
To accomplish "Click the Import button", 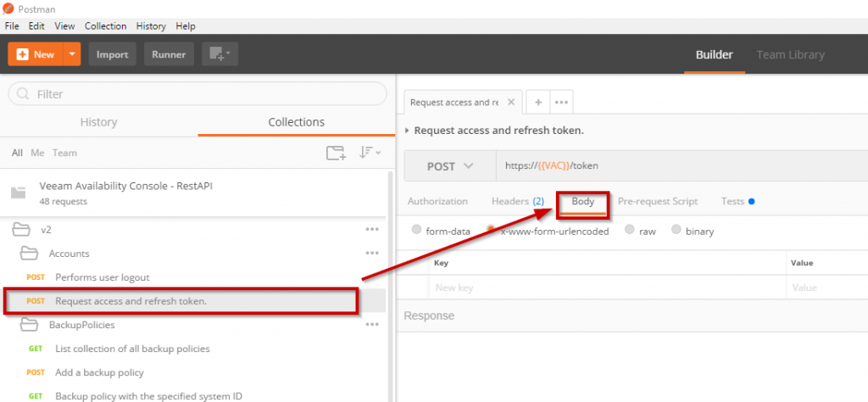I will pyautogui.click(x=113, y=54).
